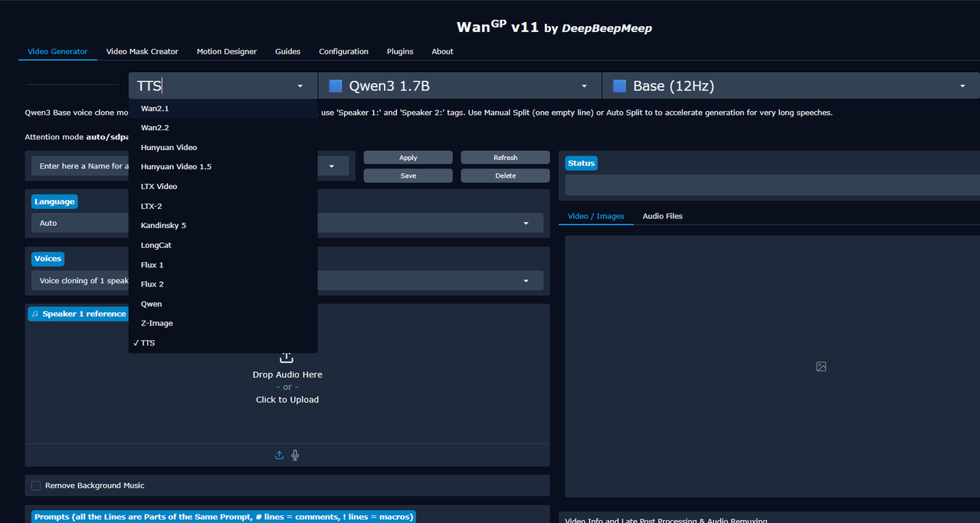Click the upload file icon below audio drop area
Screen dimensions: 980x523
[279, 455]
